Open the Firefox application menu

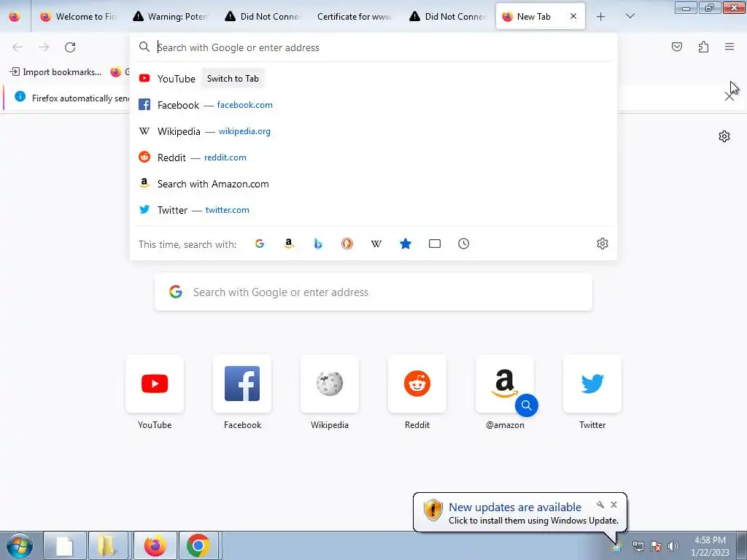point(729,47)
